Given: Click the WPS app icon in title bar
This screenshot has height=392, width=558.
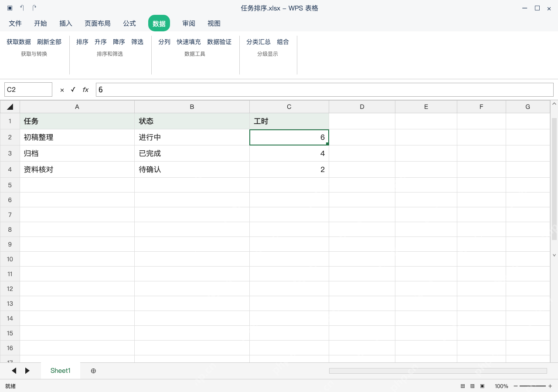Looking at the screenshot, I should click(x=10, y=8).
